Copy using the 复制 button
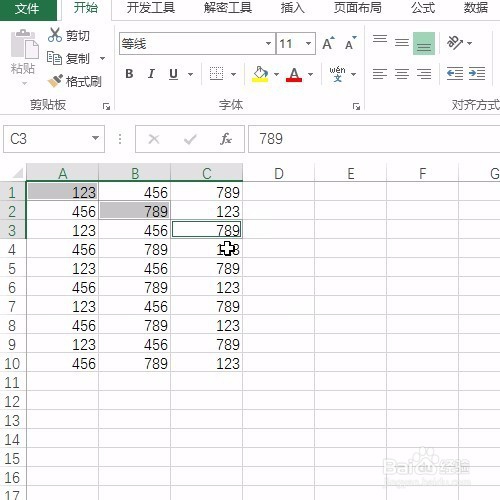The height and width of the screenshot is (500, 500). pos(69,59)
